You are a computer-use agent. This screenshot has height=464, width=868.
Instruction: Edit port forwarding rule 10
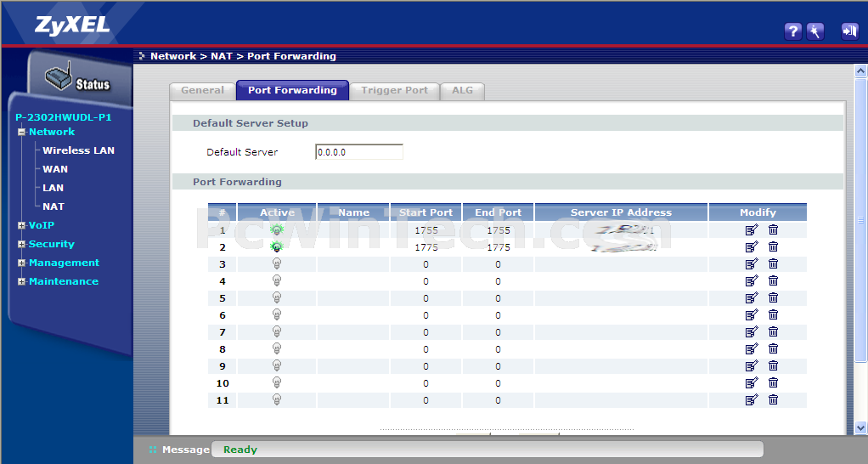751,383
